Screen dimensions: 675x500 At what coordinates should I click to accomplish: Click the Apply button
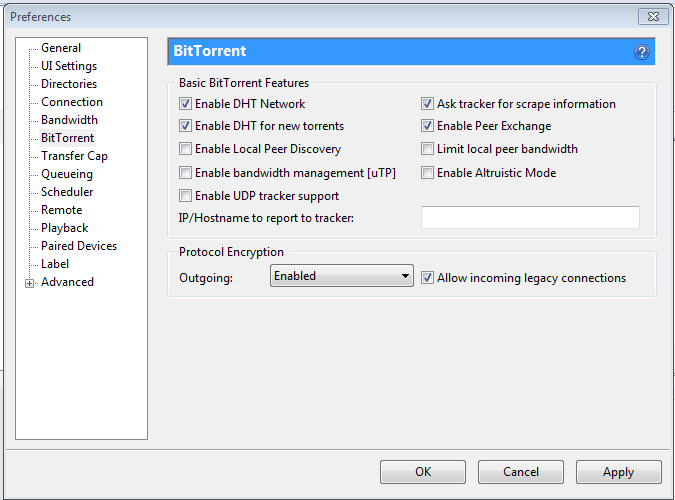coord(619,472)
